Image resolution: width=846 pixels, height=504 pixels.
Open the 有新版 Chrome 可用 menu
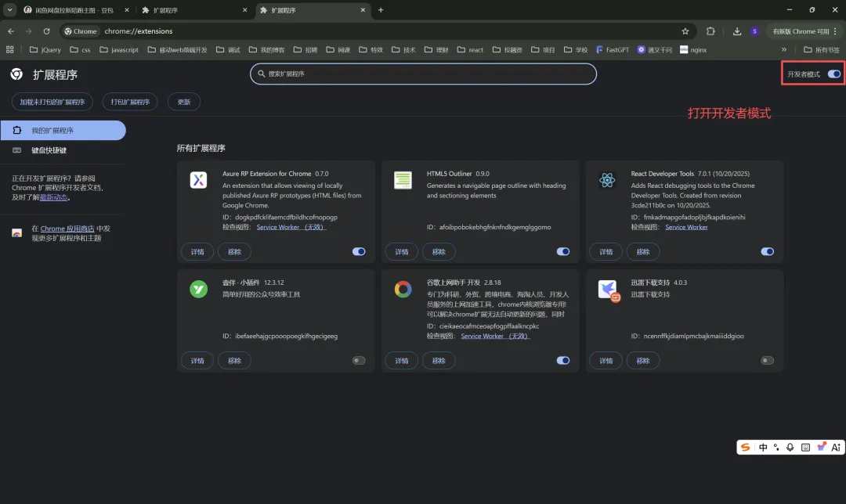[x=804, y=31]
